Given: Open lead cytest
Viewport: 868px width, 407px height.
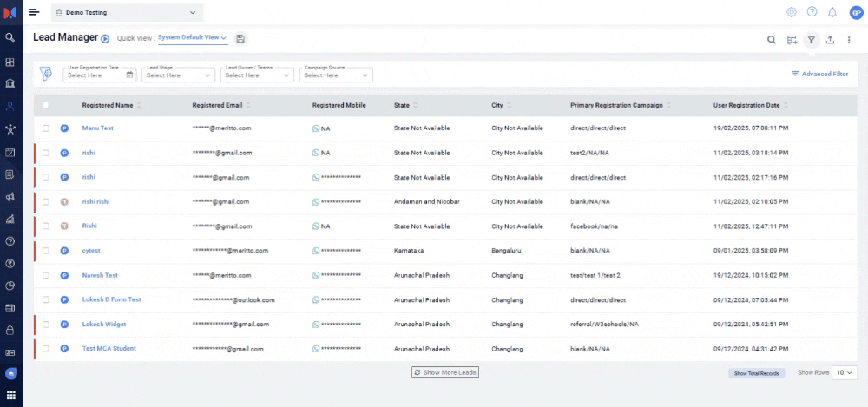Looking at the screenshot, I should pos(91,250).
